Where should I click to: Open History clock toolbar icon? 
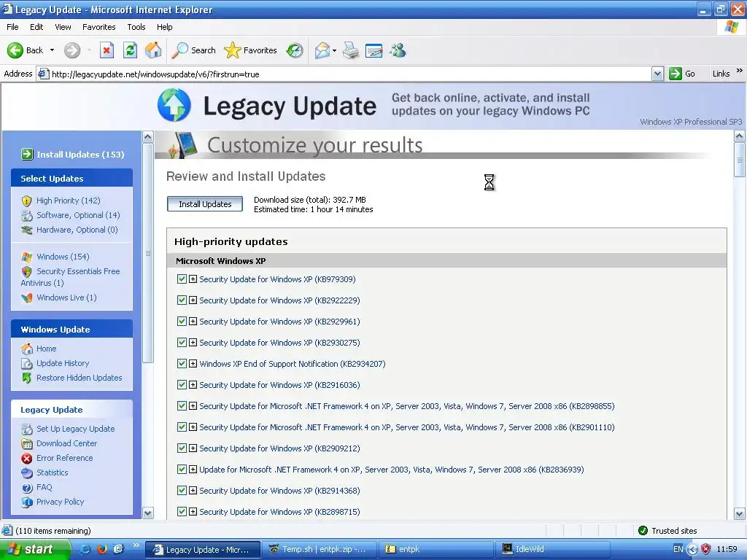295,50
